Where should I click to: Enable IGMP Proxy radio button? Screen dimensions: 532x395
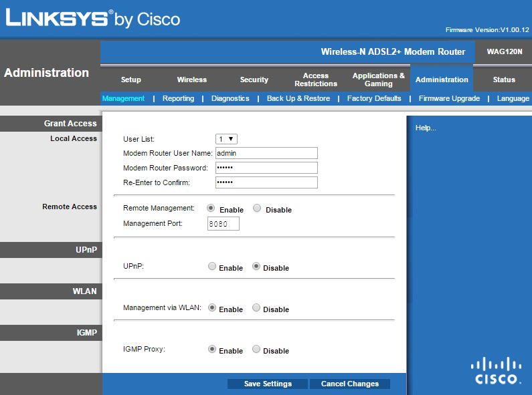[212, 349]
